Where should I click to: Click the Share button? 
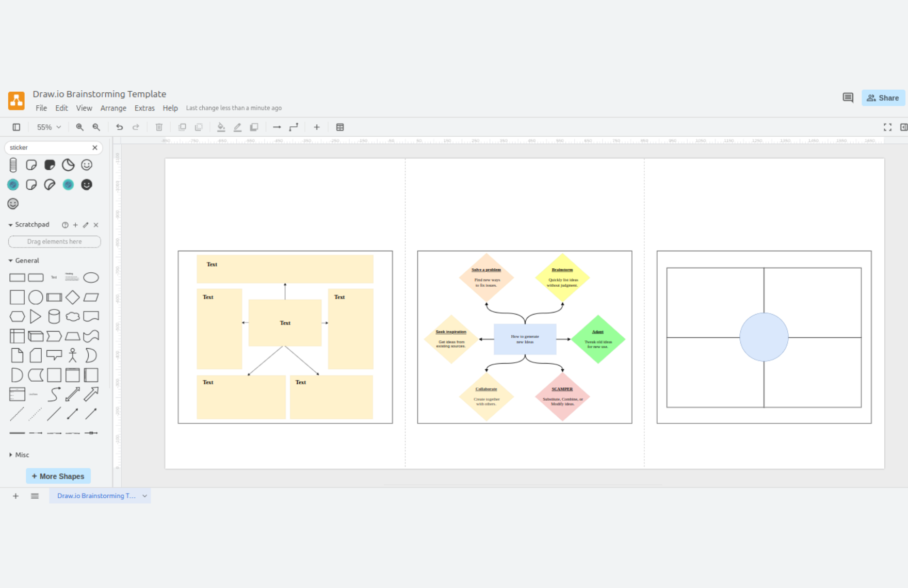click(883, 97)
